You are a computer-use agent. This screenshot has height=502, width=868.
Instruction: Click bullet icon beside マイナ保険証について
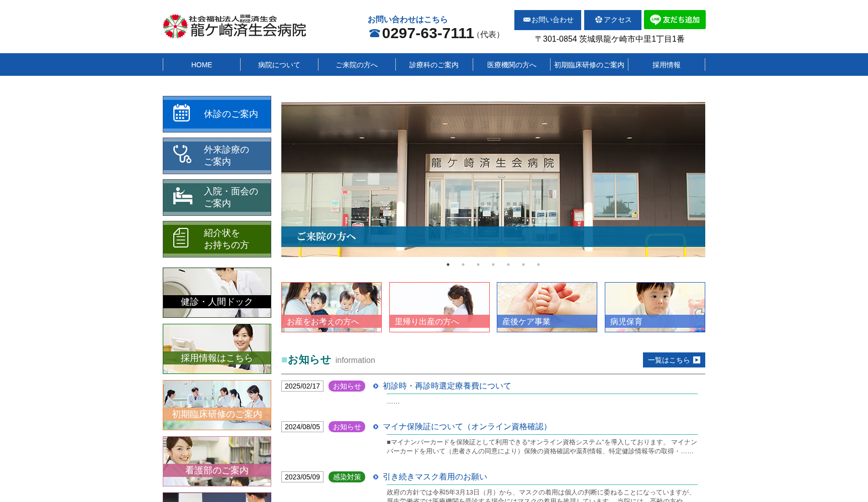[376, 427]
